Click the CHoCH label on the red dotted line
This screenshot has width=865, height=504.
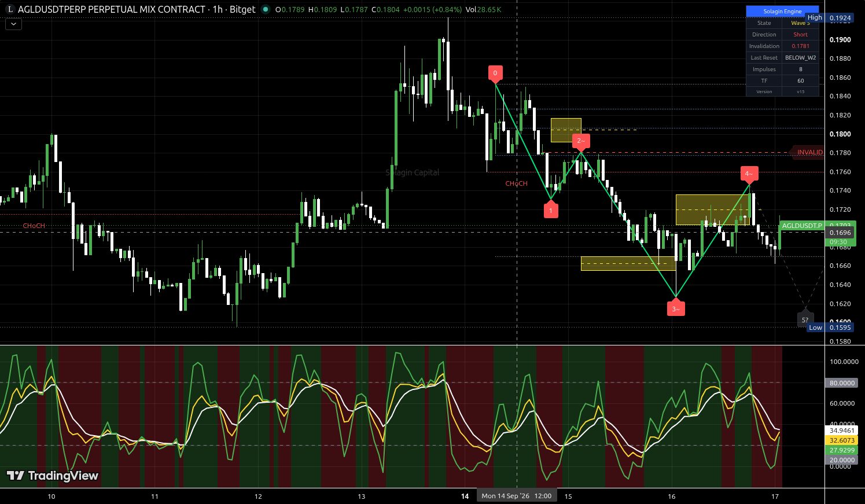tap(34, 226)
